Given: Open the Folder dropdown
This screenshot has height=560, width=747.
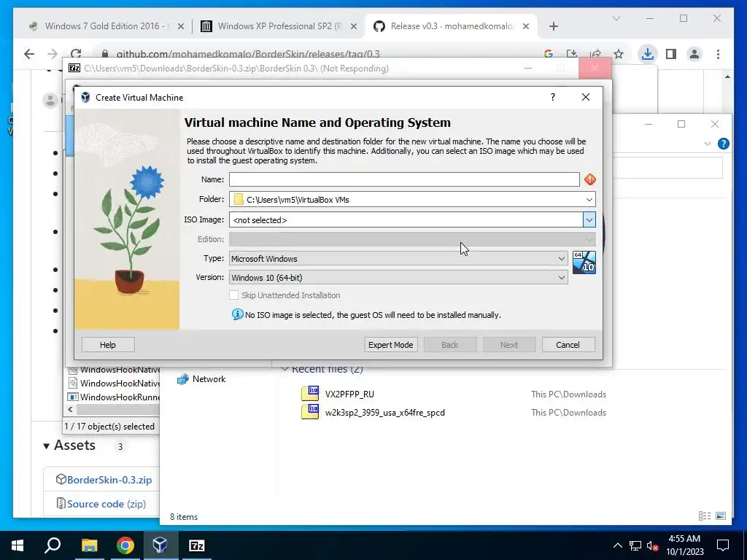Looking at the screenshot, I should tap(589, 200).
